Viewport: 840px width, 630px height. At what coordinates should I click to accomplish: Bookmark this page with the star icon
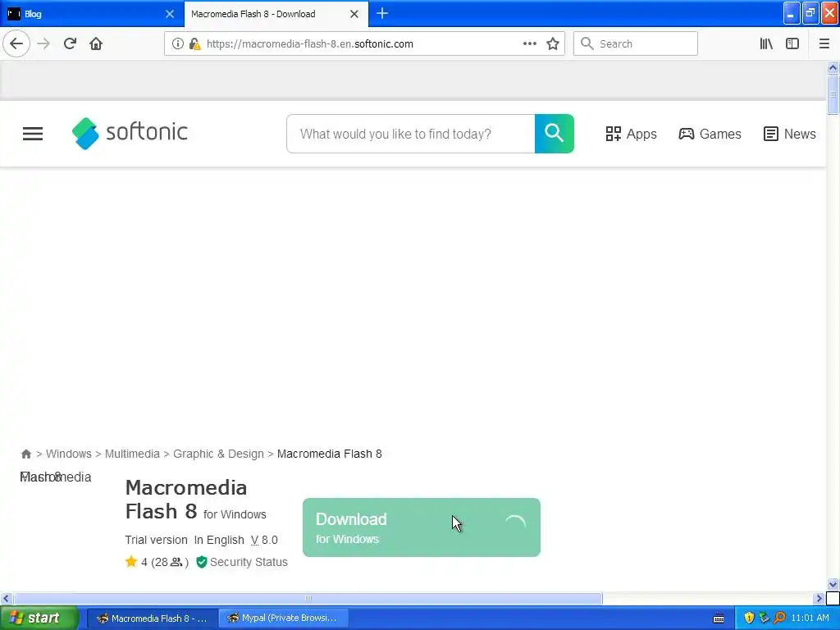tap(553, 44)
